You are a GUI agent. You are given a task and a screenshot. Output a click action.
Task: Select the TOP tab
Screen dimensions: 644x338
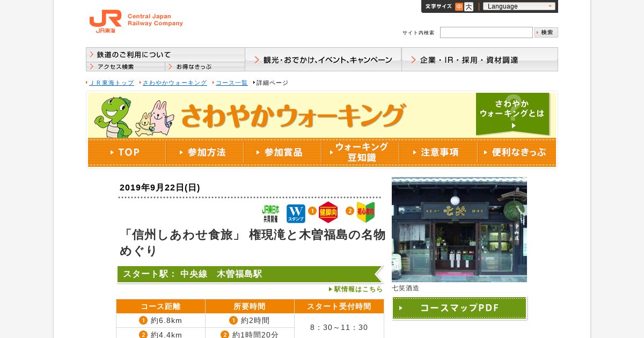click(x=127, y=152)
